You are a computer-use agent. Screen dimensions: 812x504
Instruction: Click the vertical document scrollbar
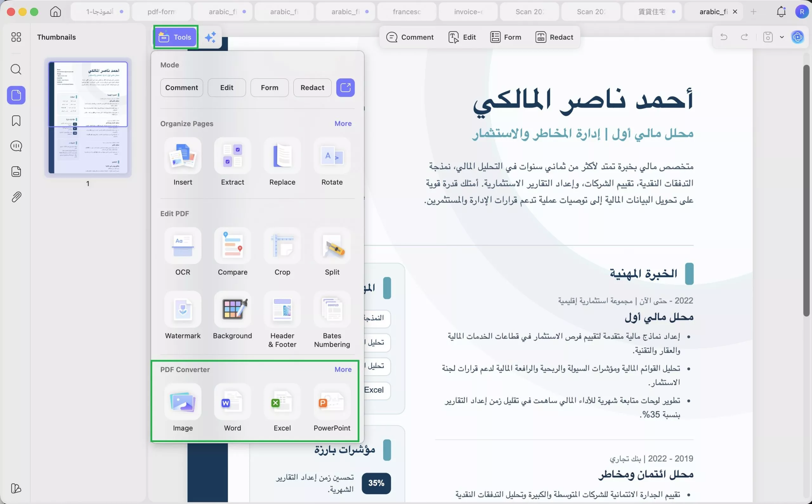point(806,190)
